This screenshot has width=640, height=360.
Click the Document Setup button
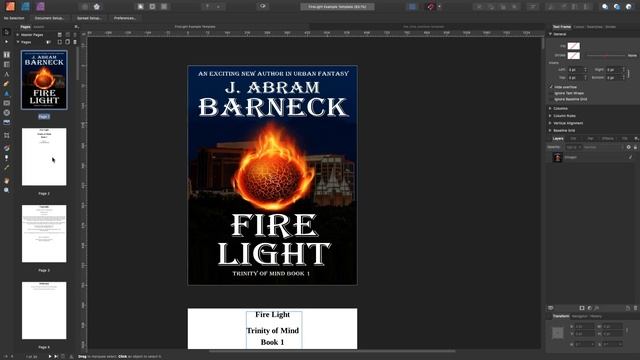[x=49, y=18]
